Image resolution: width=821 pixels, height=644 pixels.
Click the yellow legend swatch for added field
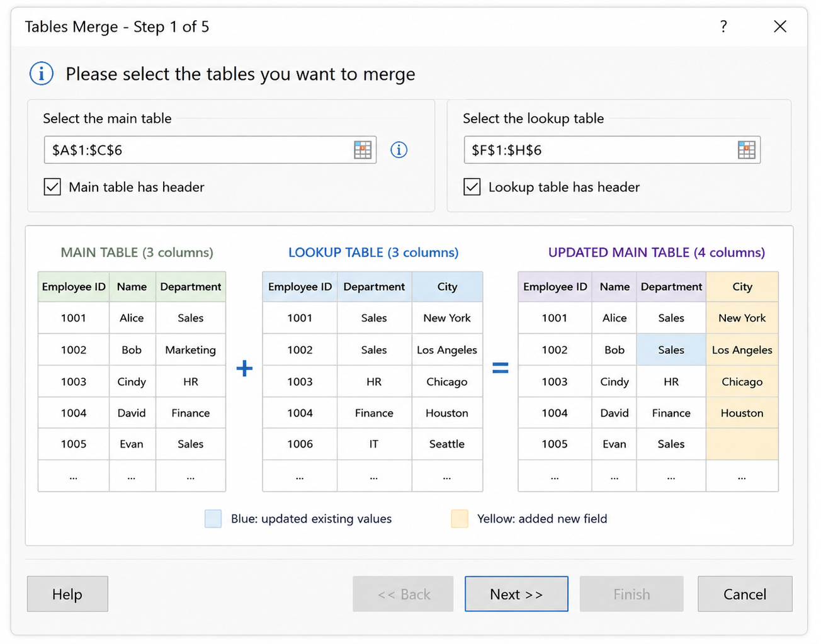coord(460,519)
